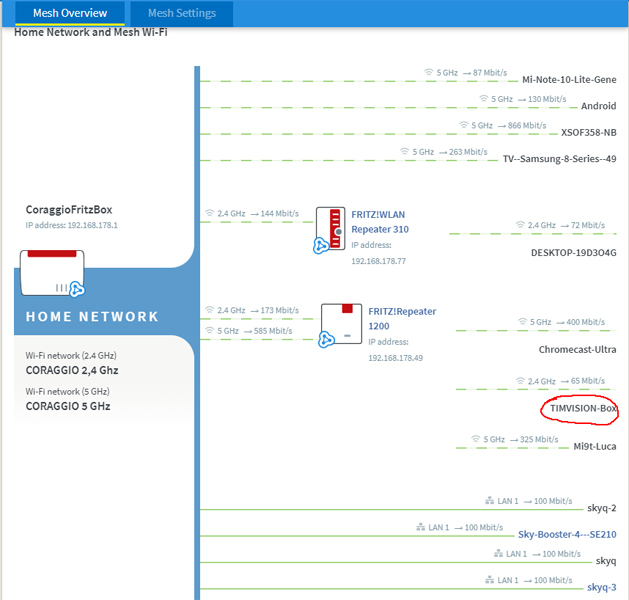This screenshot has width=629, height=600.
Task: Click the FRITZ!Repeater 1200 device icon
Action: point(341,325)
